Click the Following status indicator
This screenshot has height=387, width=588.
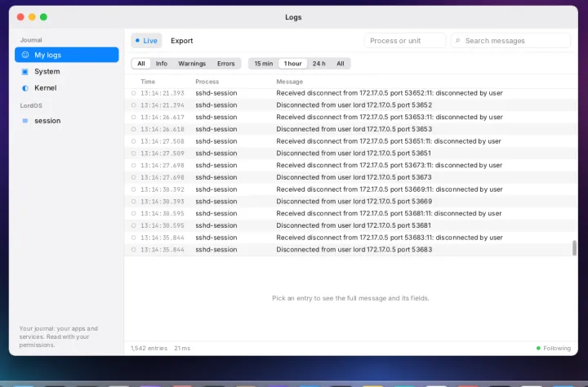[x=554, y=348]
